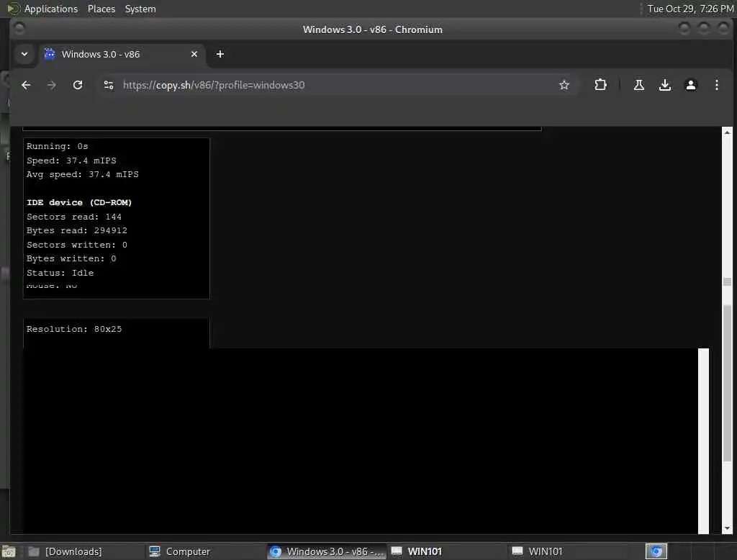Open the Extensions puzzle icon

coord(600,85)
